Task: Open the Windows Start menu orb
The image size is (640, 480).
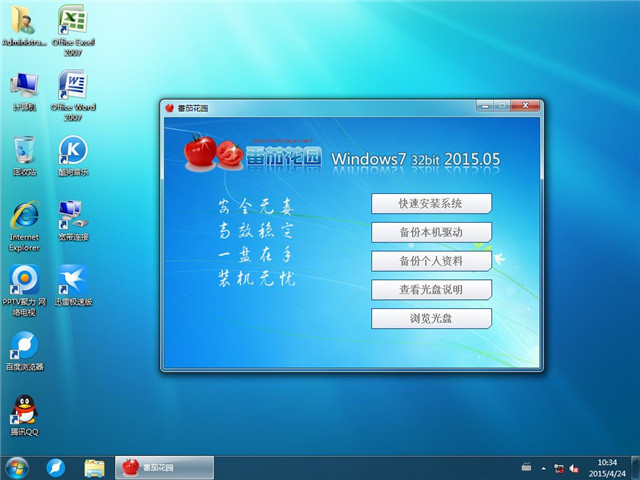Action: tap(17, 468)
